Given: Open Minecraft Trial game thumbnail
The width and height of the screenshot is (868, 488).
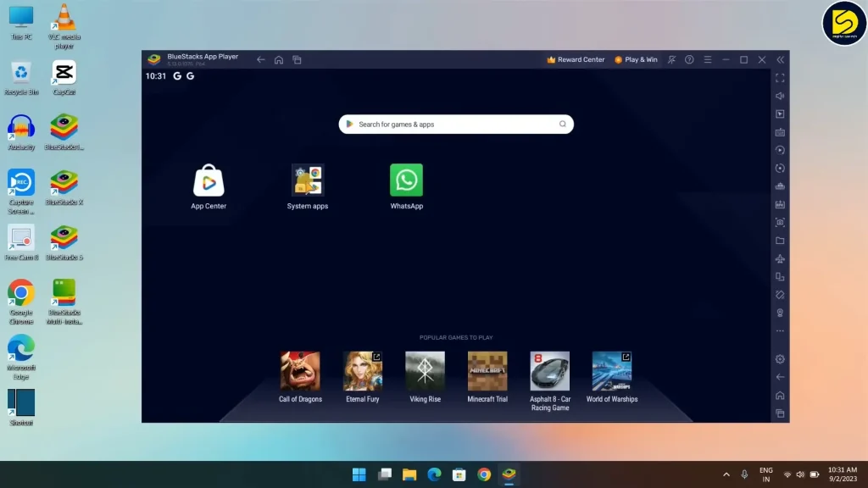Looking at the screenshot, I should click(x=487, y=371).
